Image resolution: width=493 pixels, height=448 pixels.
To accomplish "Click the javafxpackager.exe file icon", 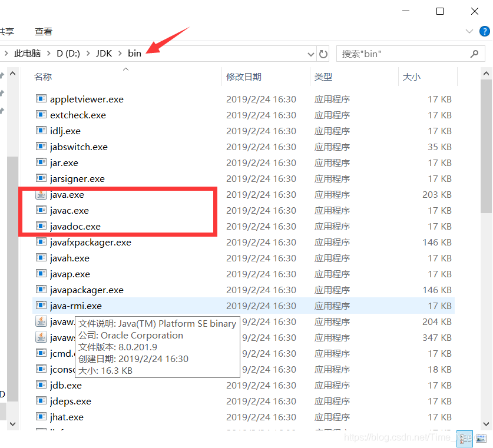I will (41, 242).
